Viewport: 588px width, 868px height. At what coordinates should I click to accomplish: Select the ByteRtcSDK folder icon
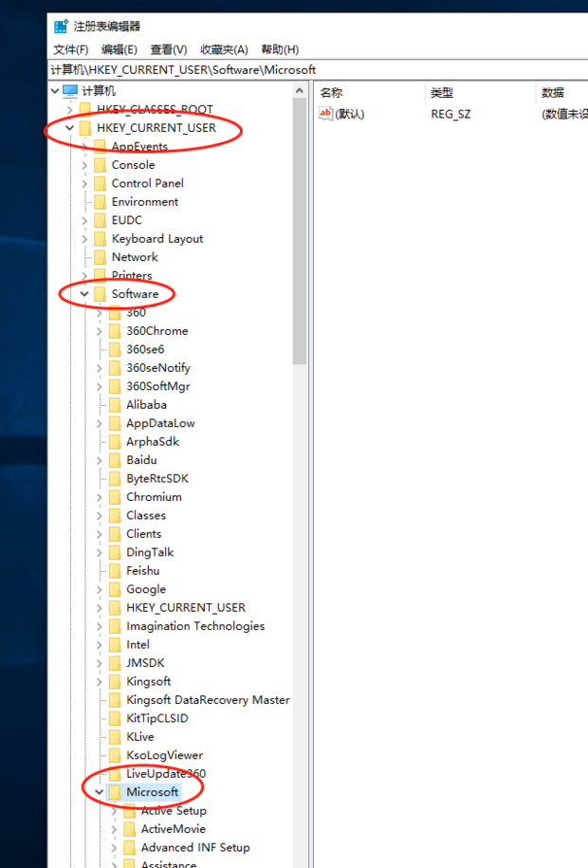[x=115, y=478]
